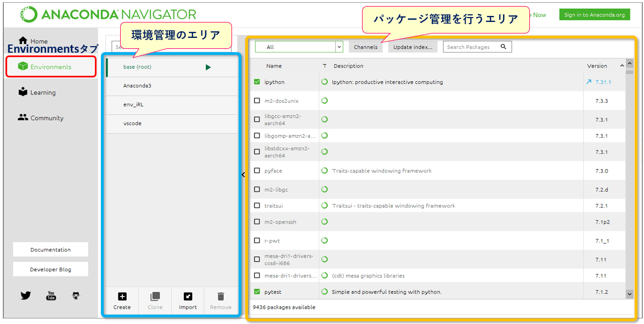Enable the traitsui package checkbox
Screen dimensions: 644x324
257,205
